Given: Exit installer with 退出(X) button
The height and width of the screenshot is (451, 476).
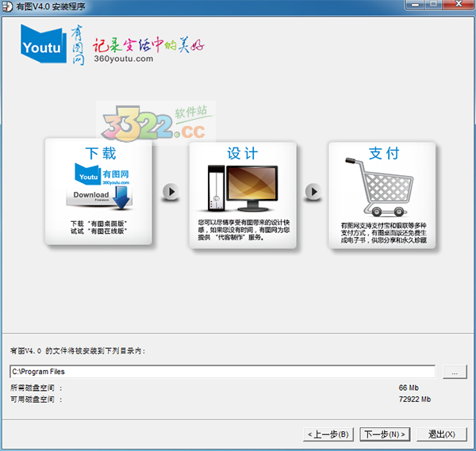Looking at the screenshot, I should click(441, 434).
